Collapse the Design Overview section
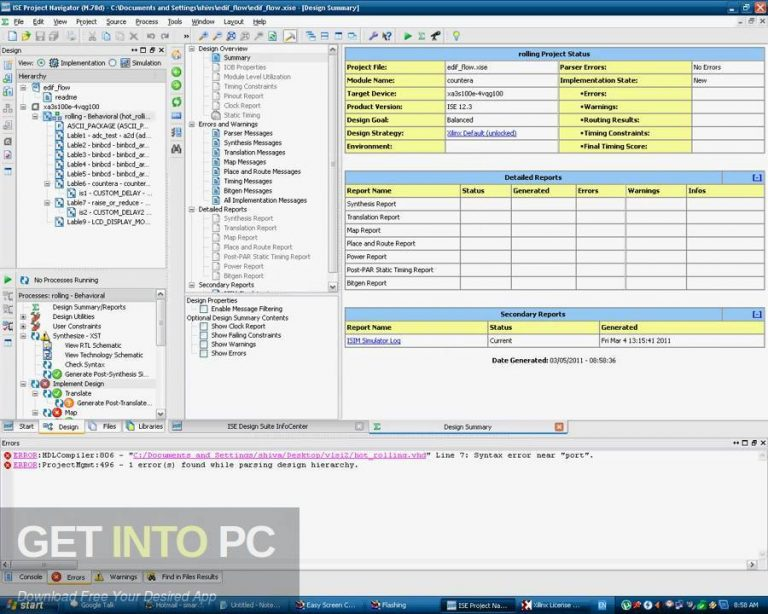The image size is (768, 614). [x=192, y=48]
